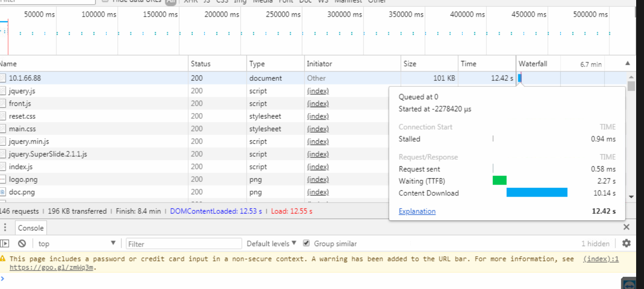Click the (index):1 source link
The image size is (644, 289).
coord(601,259)
